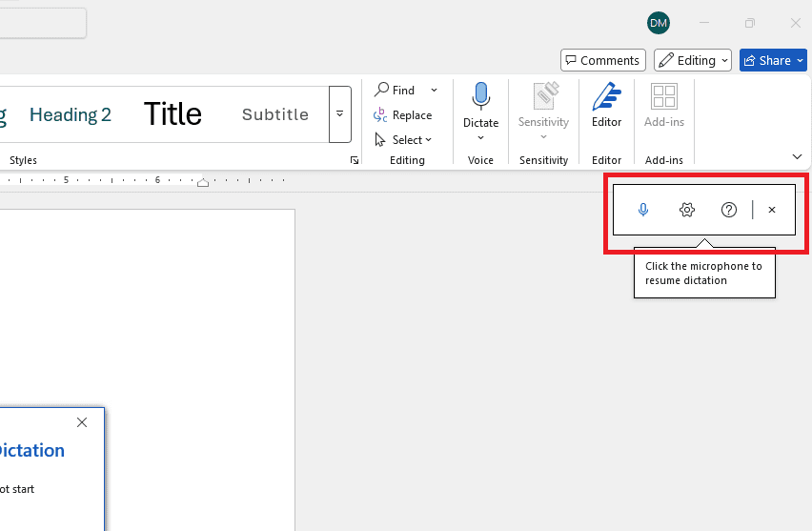Click the Add-ins grid icon
This screenshot has height=531, width=812.
click(664, 96)
